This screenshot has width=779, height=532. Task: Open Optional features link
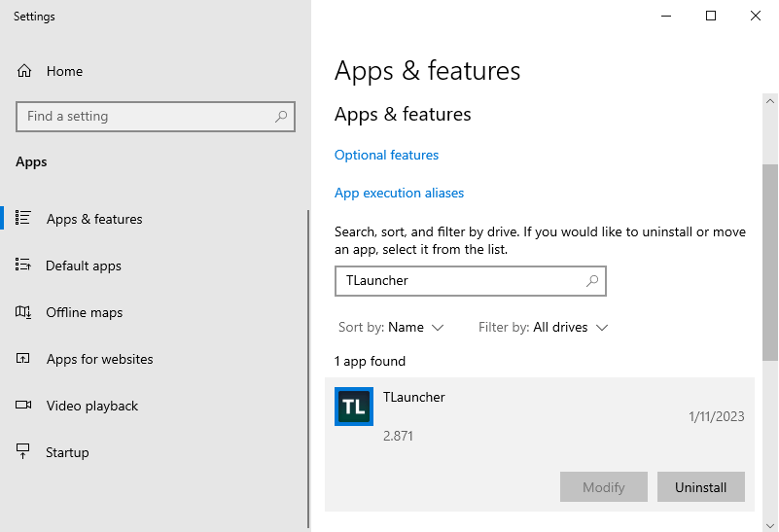point(386,155)
